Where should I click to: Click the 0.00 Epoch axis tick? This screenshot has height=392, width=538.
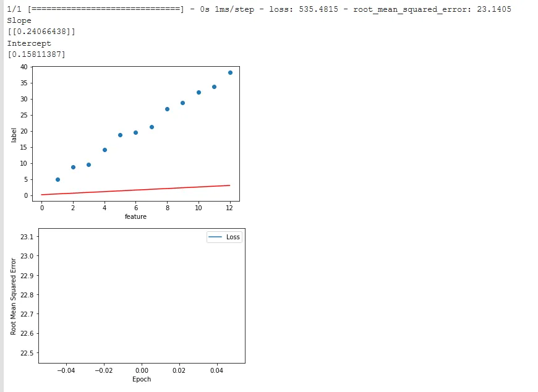(142, 370)
